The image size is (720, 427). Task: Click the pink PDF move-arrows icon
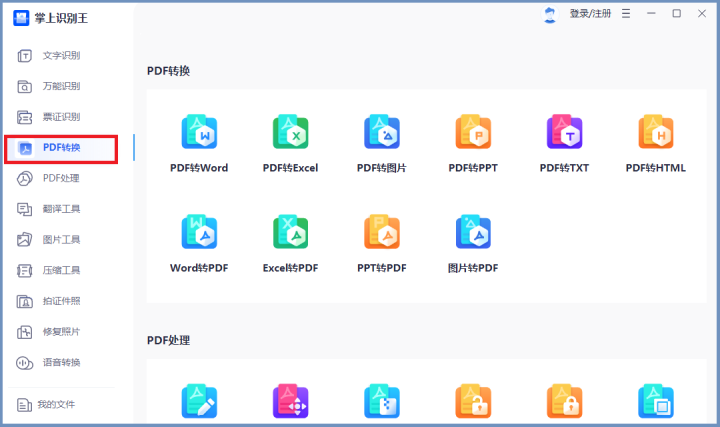coord(290,401)
